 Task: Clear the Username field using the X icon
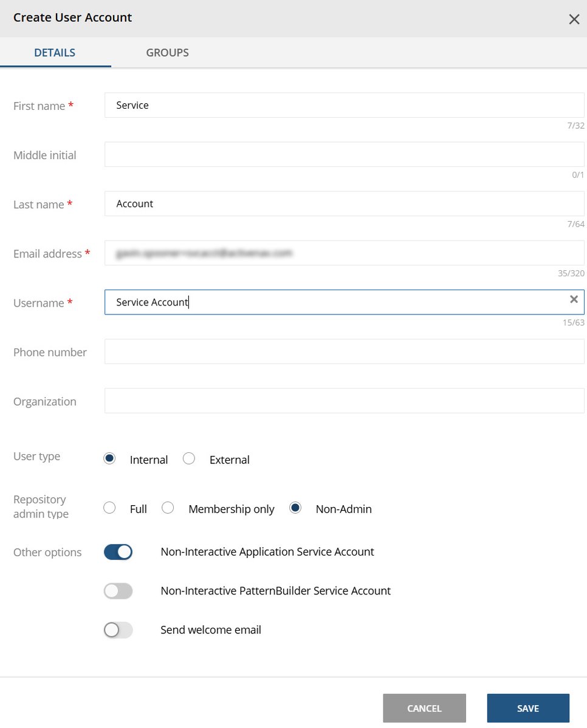tap(573, 299)
